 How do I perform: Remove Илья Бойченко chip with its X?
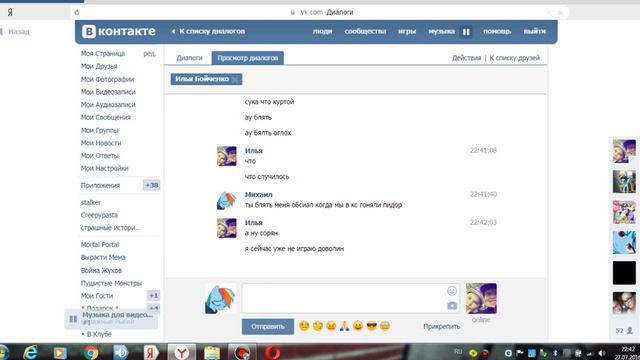[235, 80]
